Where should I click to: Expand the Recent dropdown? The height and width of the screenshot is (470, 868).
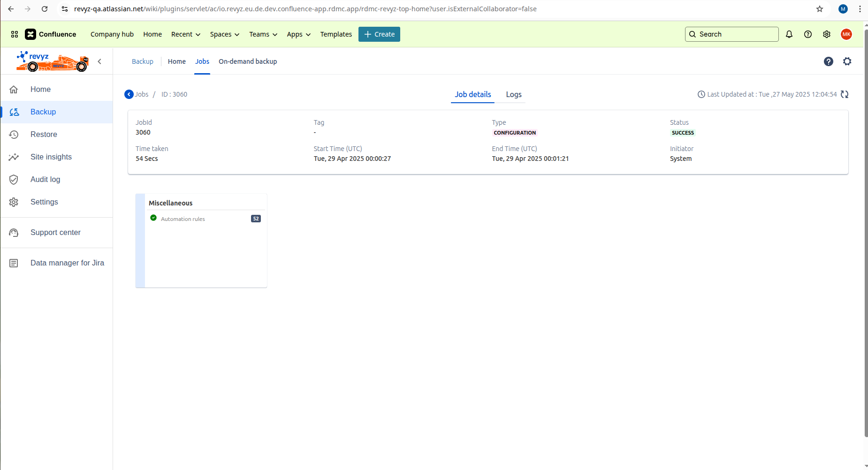185,34
